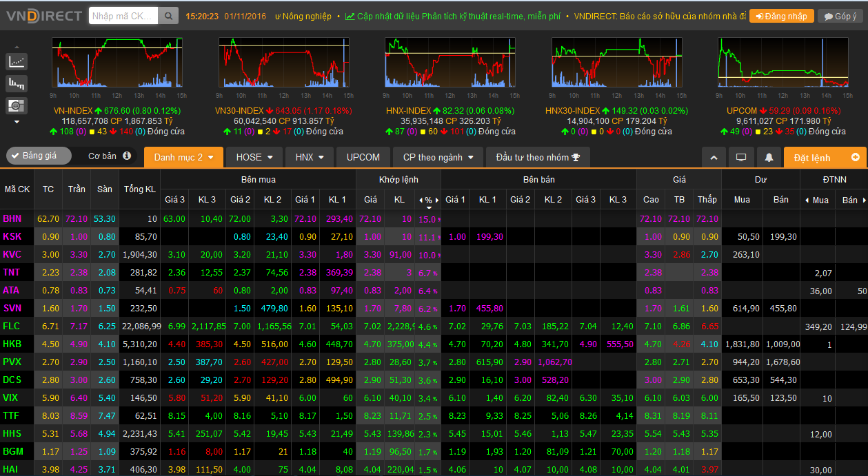Open the HNX dropdown menu
Viewport: 868px width, 476px height.
coord(310,157)
